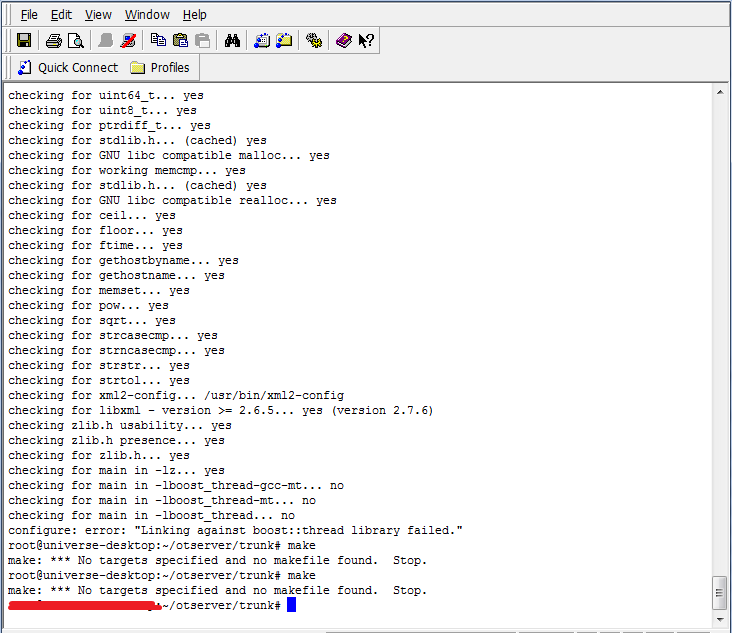Open the Profiles folder button

[x=160, y=68]
